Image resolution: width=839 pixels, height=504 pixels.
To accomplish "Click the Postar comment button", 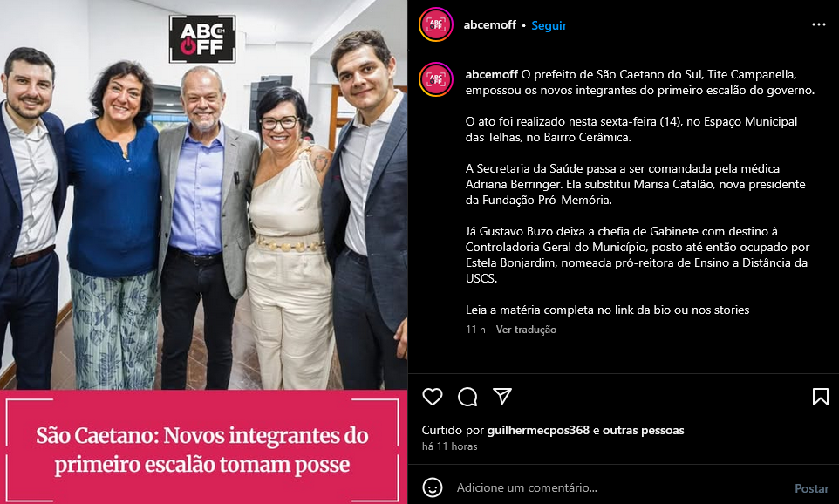I will 812,488.
